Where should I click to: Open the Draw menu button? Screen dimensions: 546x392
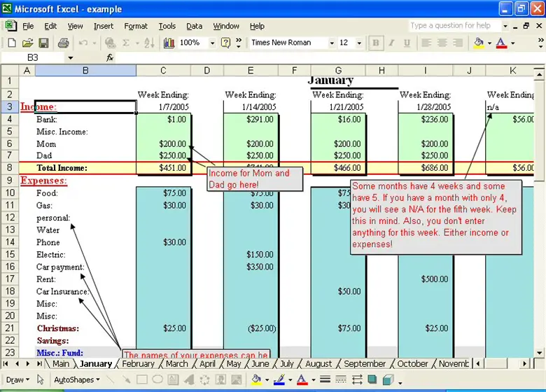(x=17, y=380)
